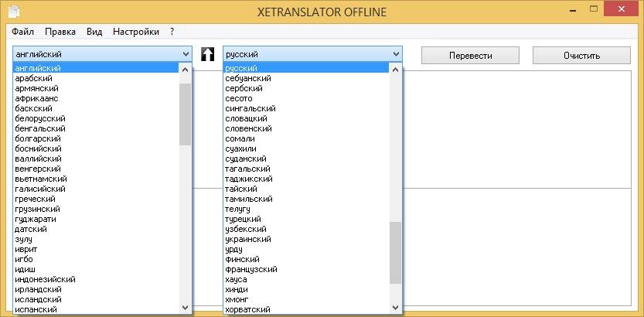Select суахили in target list

pyautogui.click(x=306, y=148)
